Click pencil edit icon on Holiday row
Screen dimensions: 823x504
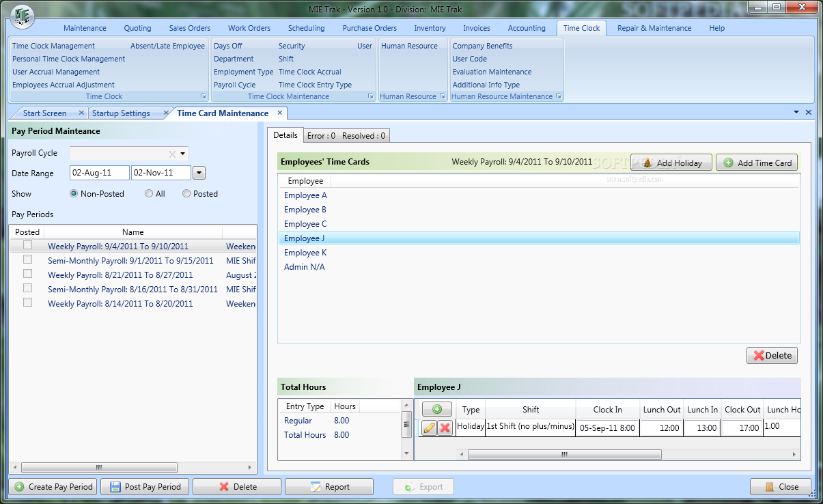coord(429,428)
